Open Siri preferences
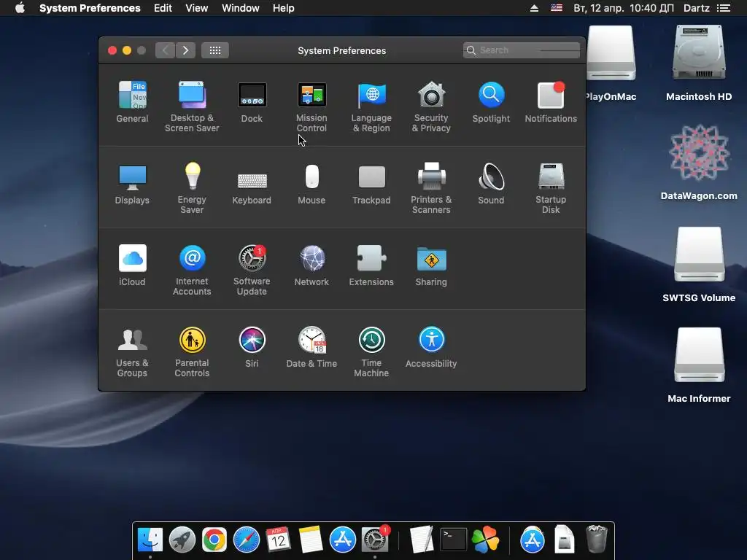Image resolution: width=747 pixels, height=560 pixels. (x=252, y=347)
